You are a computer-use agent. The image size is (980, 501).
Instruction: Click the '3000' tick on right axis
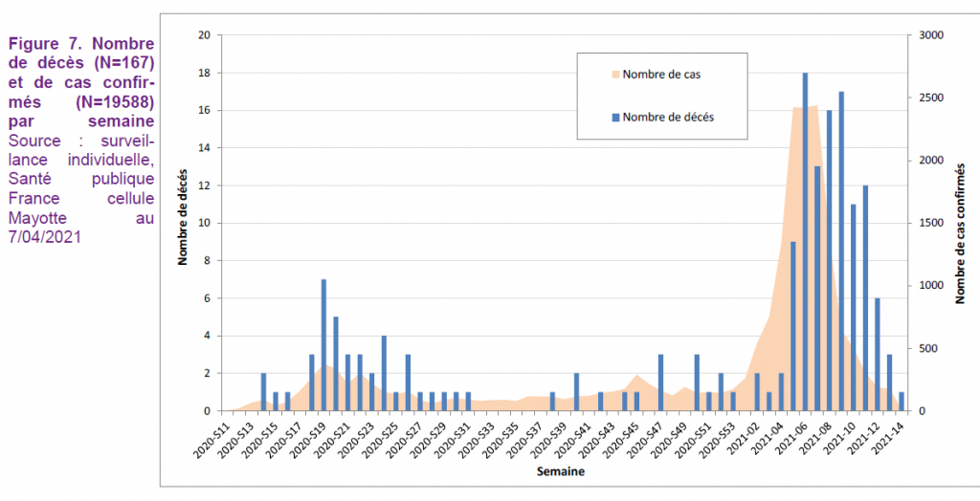click(930, 35)
